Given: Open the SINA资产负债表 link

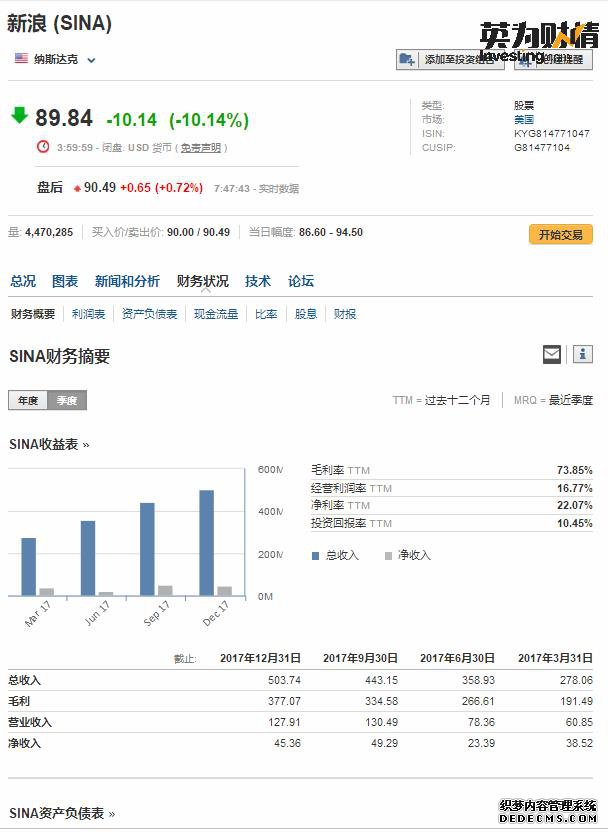Looking at the screenshot, I should [62, 813].
